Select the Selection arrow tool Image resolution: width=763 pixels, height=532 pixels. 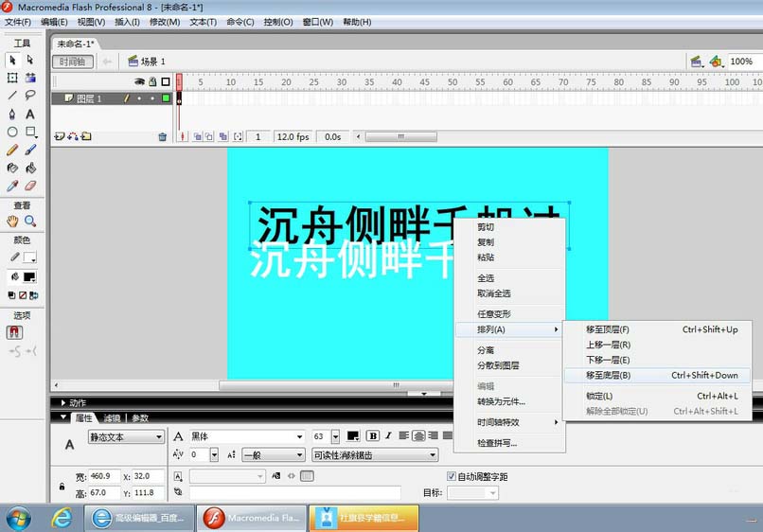[x=12, y=60]
